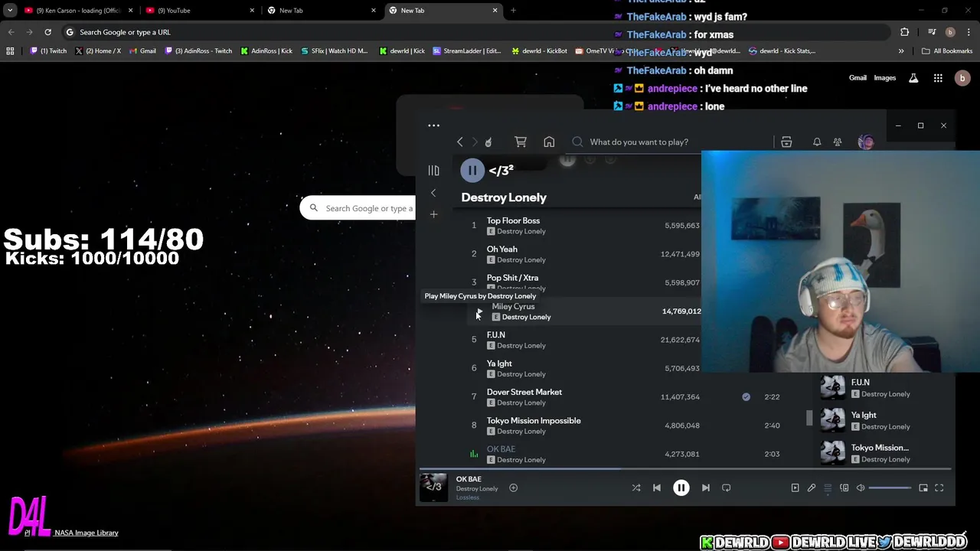980x551 pixels.
Task: Open Your Library in Spotify sidebar
Action: point(433,171)
